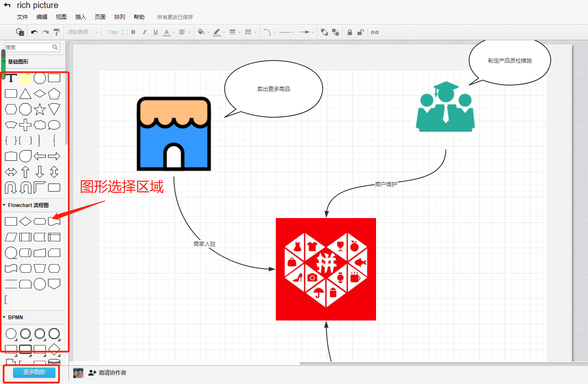This screenshot has height=384, width=588.
Task: Redo the last undone change
Action: click(46, 32)
